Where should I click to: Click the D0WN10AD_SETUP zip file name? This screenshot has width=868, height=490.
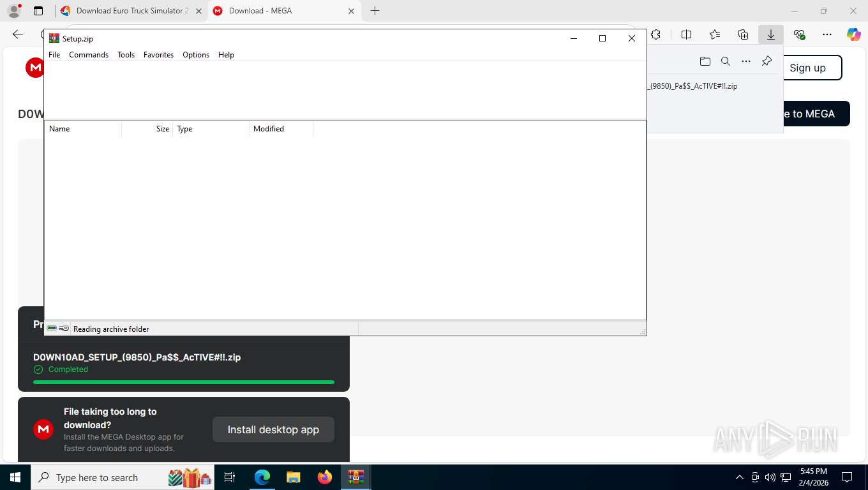[x=137, y=357]
